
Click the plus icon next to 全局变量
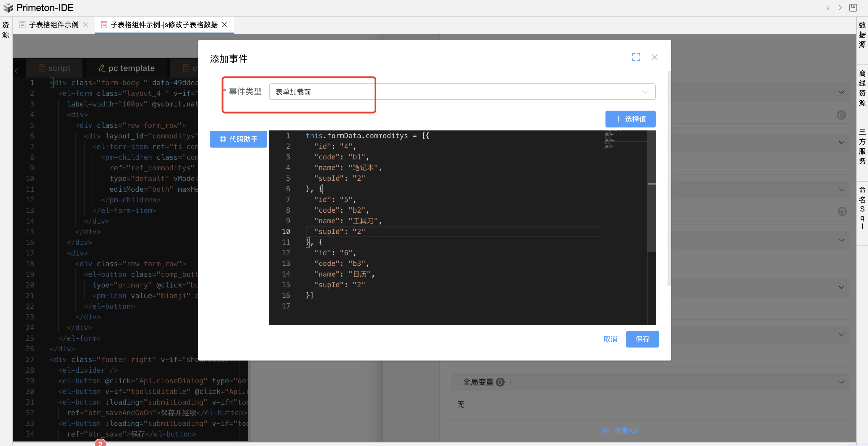click(511, 382)
